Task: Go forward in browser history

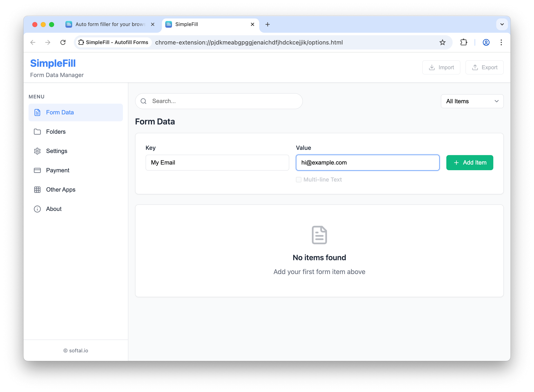Action: pos(48,42)
